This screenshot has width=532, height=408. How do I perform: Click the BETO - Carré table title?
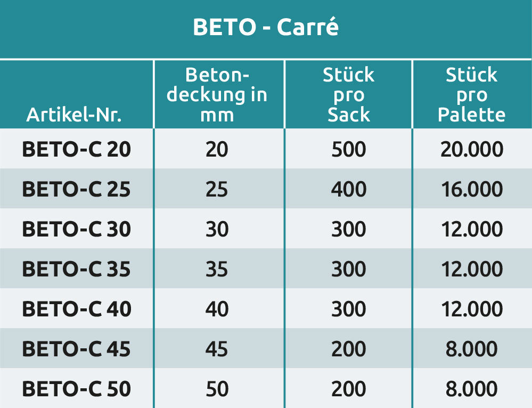(x=265, y=28)
